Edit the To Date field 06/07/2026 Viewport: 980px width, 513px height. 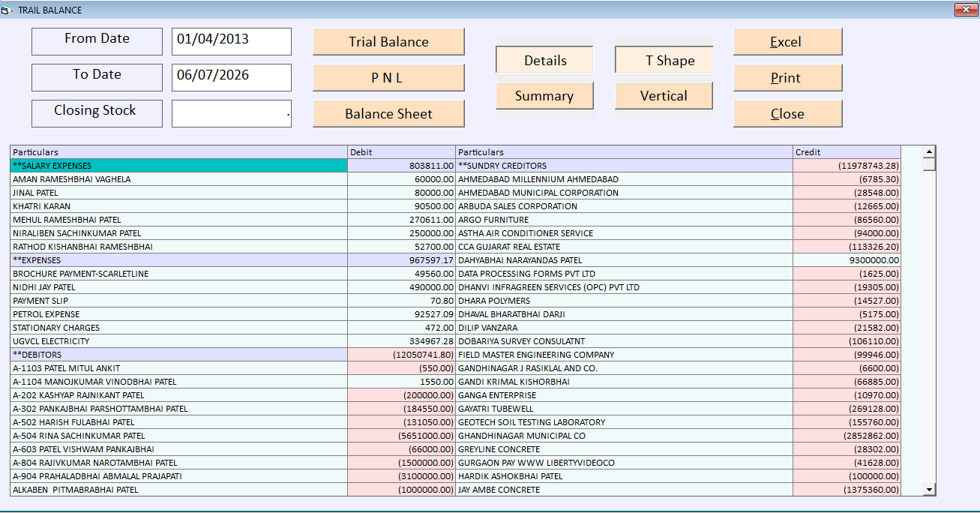point(232,77)
